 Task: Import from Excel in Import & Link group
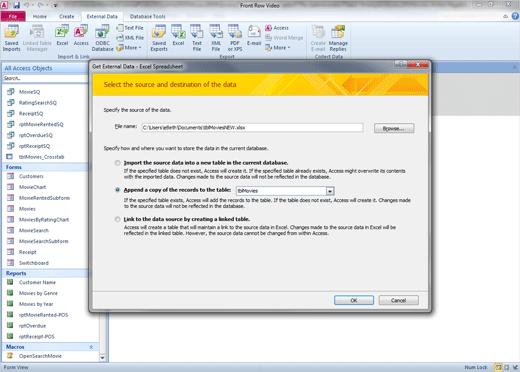[62, 36]
